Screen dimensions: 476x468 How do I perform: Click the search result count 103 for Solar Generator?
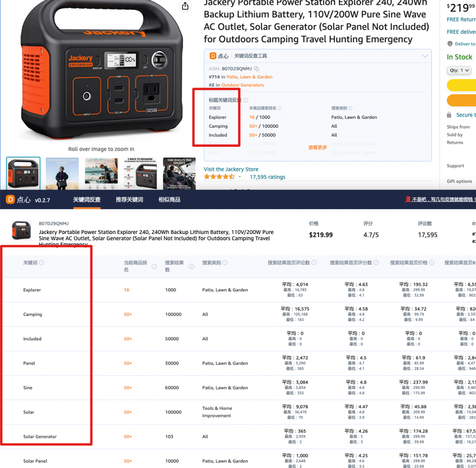pos(169,436)
